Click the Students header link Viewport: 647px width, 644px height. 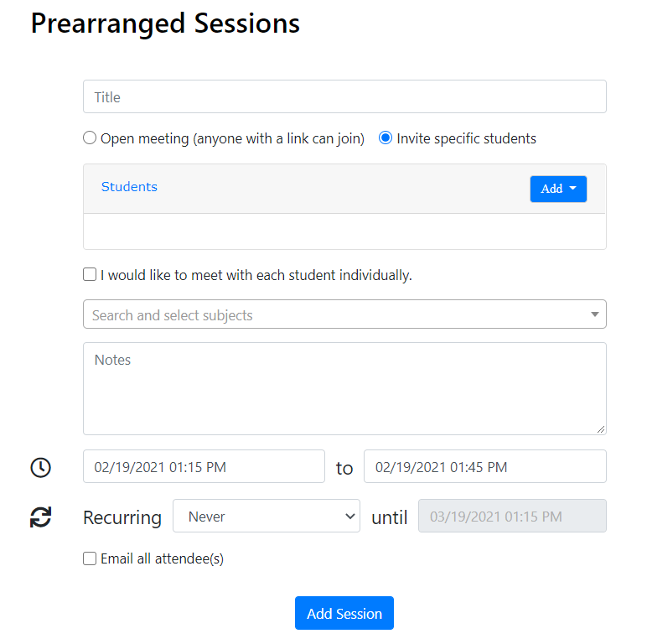pyautogui.click(x=129, y=187)
